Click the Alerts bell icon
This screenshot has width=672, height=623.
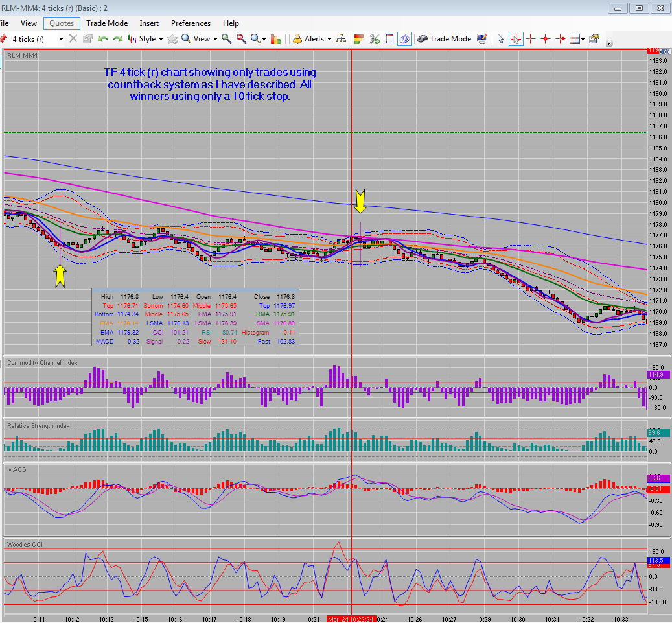click(x=297, y=39)
